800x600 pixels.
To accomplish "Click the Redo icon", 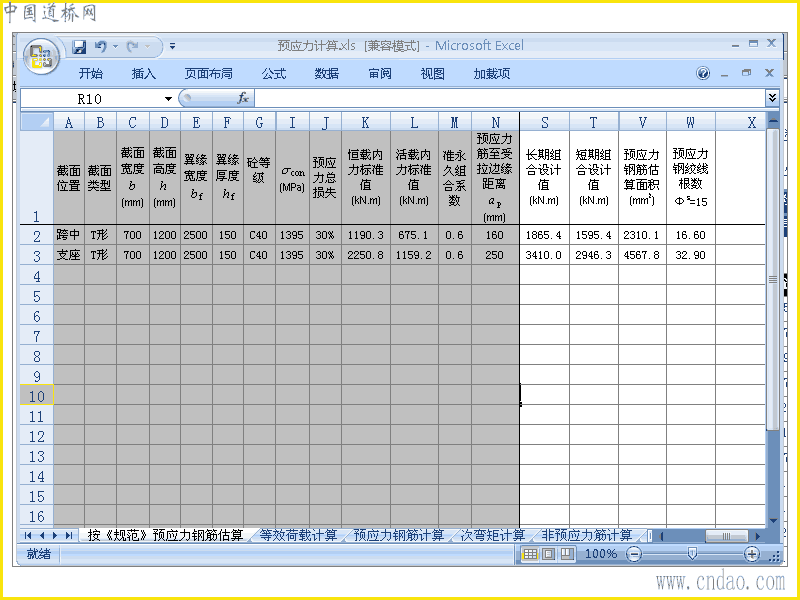I will click(133, 47).
